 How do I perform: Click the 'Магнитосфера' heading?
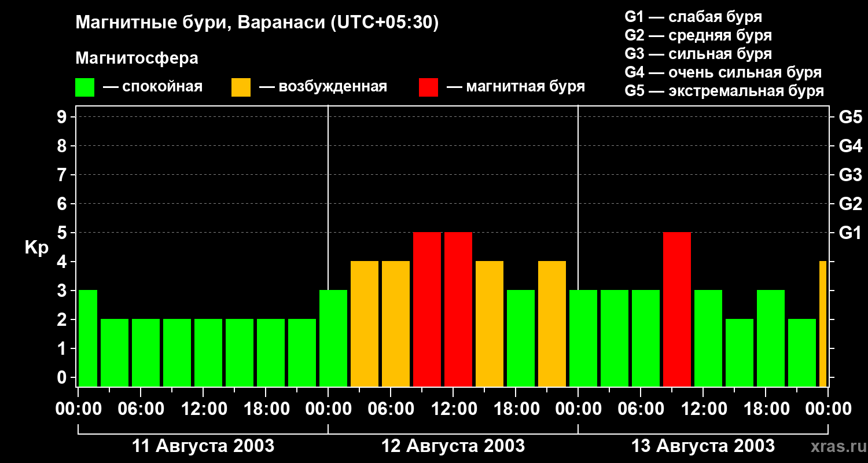click(137, 58)
